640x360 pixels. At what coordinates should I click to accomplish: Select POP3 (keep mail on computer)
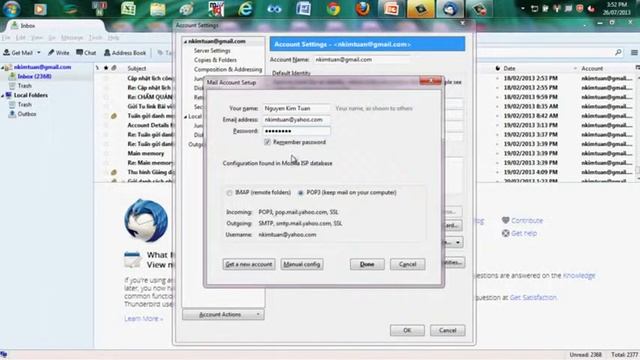click(301, 193)
